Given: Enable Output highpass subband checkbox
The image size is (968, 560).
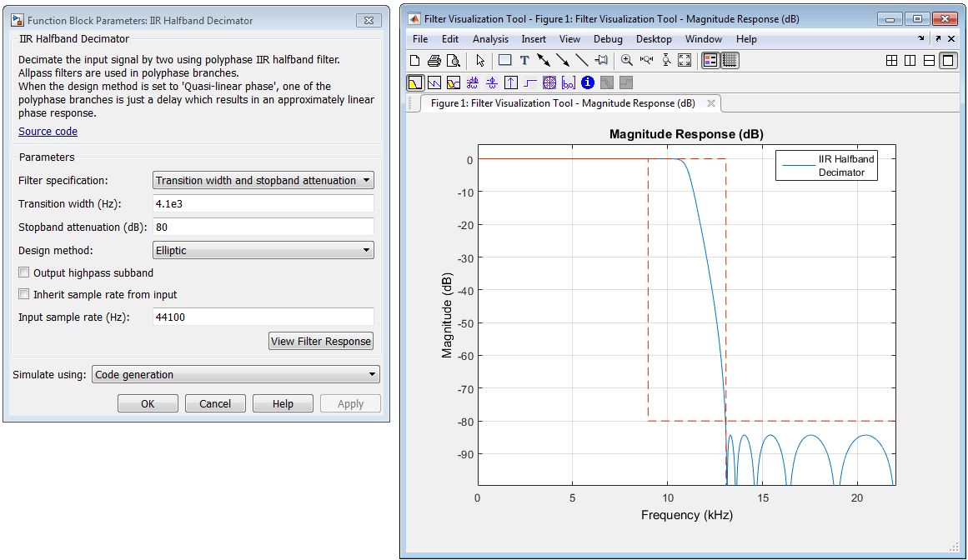Looking at the screenshot, I should point(23,272).
